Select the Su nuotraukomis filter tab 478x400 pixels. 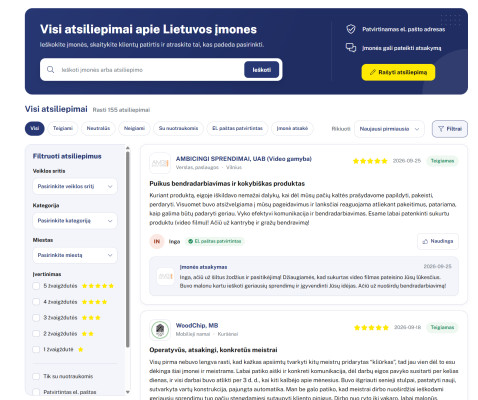tap(178, 129)
